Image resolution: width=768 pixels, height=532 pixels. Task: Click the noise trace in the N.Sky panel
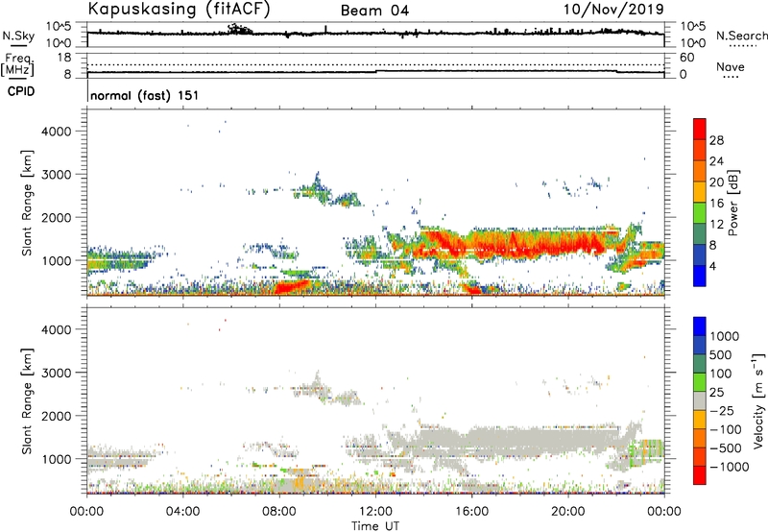375,34
